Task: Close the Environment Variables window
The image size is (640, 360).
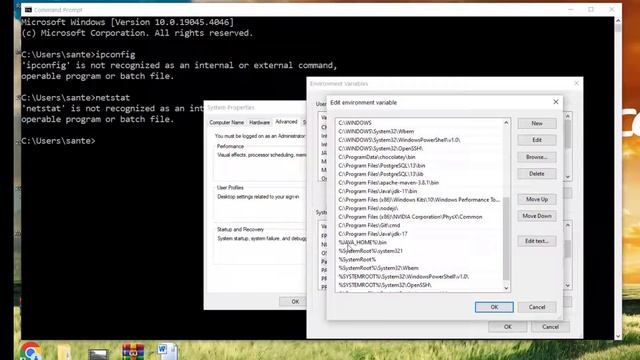Action: [x=576, y=83]
